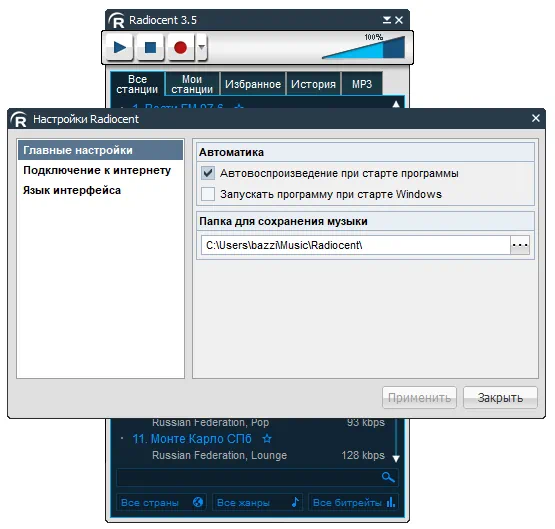555x529 pixels.
Task: Select station 11. Монте Карло СПб
Action: click(x=192, y=439)
